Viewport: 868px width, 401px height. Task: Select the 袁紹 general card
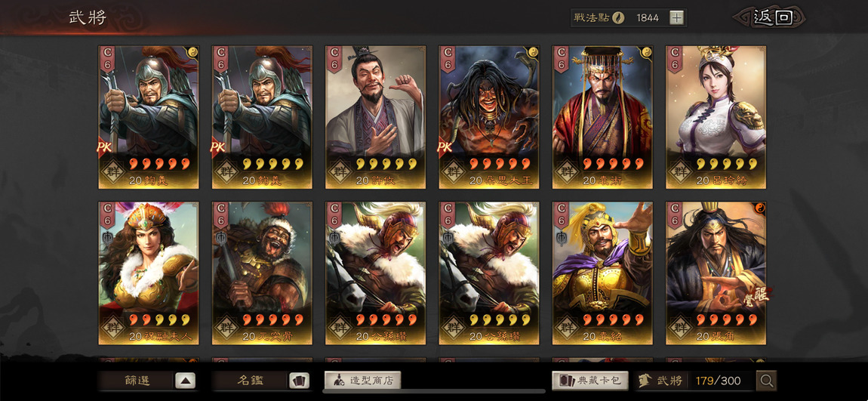(602, 273)
